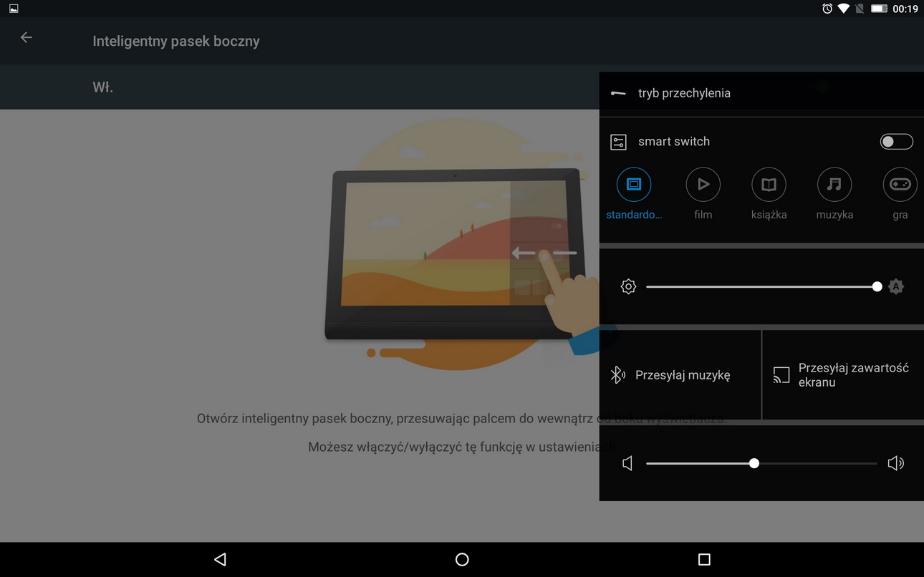
Task: Tap the low volume speaker icon
Action: coord(627,464)
